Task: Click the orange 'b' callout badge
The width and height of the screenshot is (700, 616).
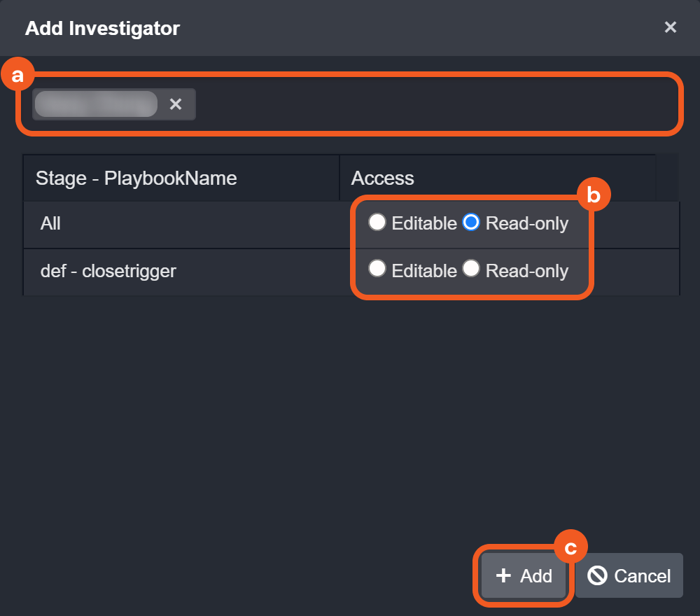Action: click(594, 195)
